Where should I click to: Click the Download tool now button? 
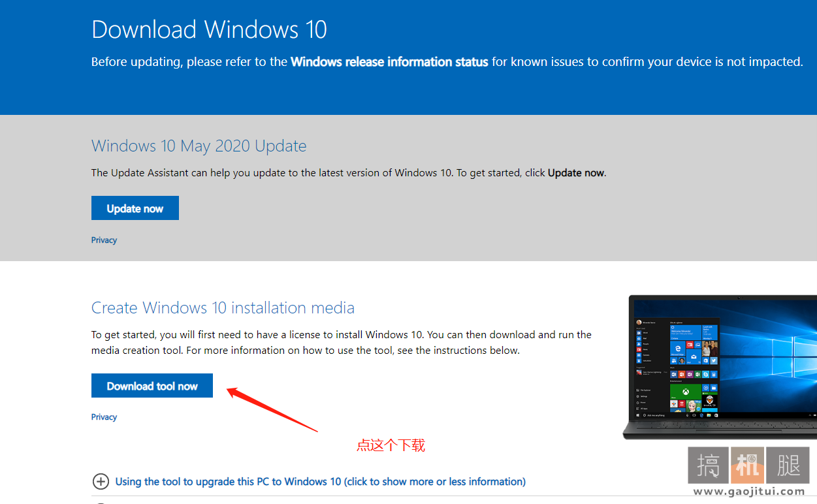pos(152,386)
